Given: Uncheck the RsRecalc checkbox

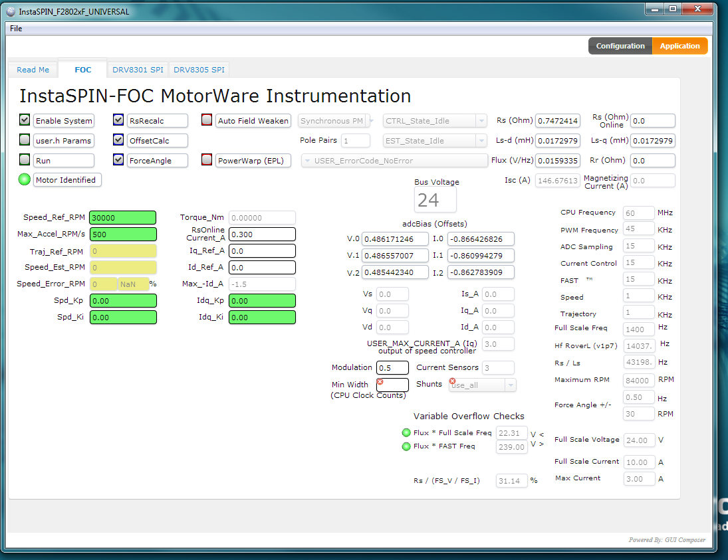Looking at the screenshot, I should (118, 120).
